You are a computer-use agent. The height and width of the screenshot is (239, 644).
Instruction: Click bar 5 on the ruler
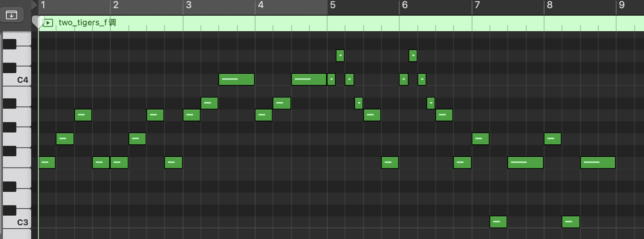click(x=333, y=5)
